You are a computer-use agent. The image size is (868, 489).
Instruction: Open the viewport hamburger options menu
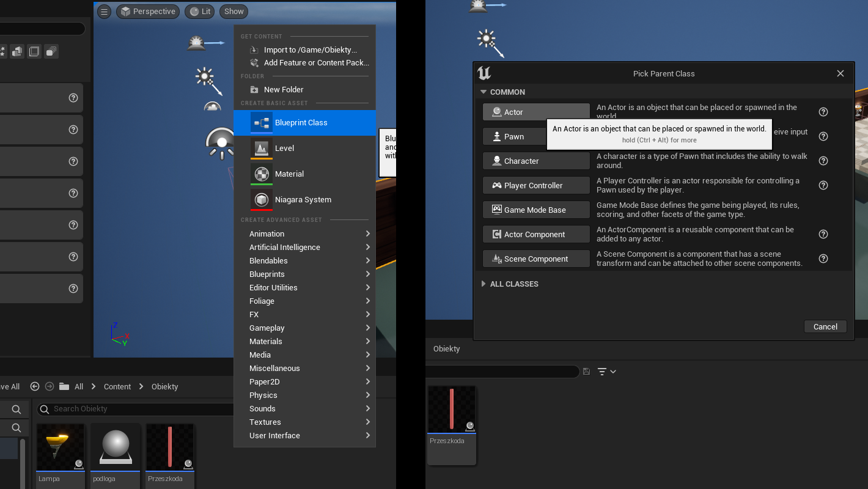(x=105, y=12)
